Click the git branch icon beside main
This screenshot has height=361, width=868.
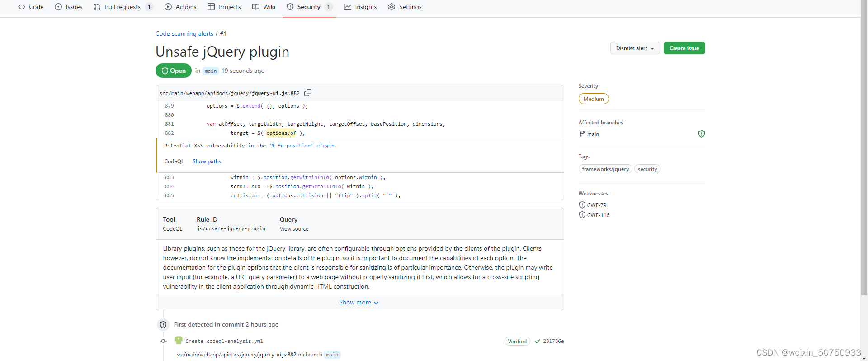tap(582, 134)
